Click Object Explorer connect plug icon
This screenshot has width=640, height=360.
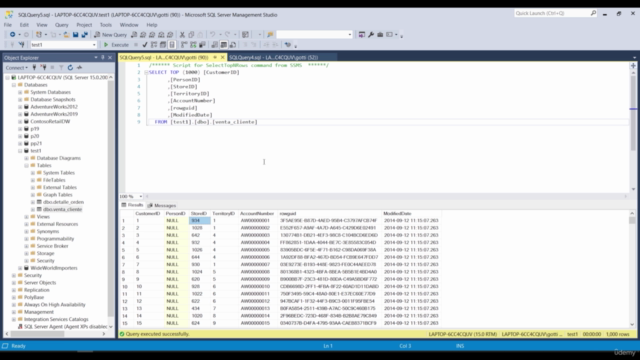pyautogui.click(x=34, y=67)
